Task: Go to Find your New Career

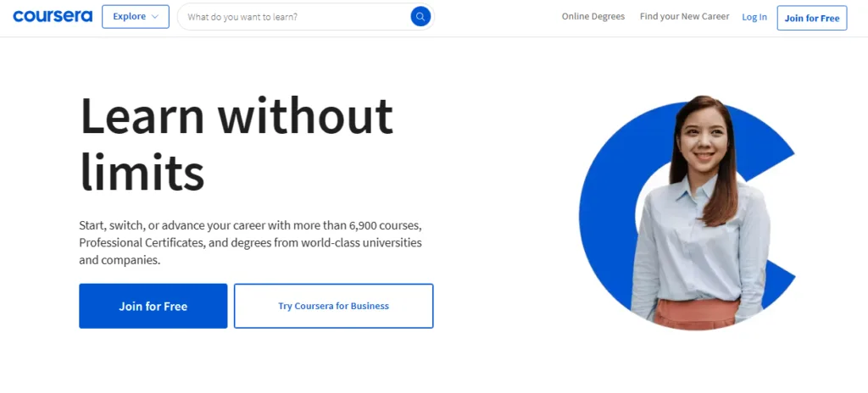Action: [684, 17]
